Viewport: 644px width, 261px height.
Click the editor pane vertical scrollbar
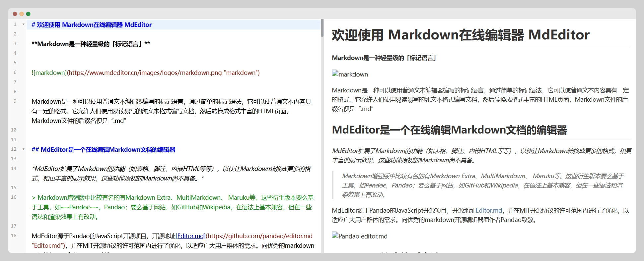322,28
